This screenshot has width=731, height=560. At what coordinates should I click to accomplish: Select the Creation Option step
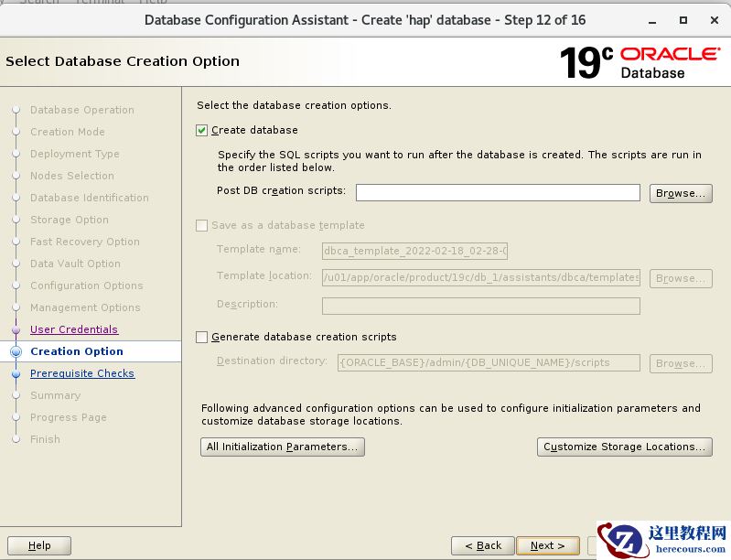point(77,351)
